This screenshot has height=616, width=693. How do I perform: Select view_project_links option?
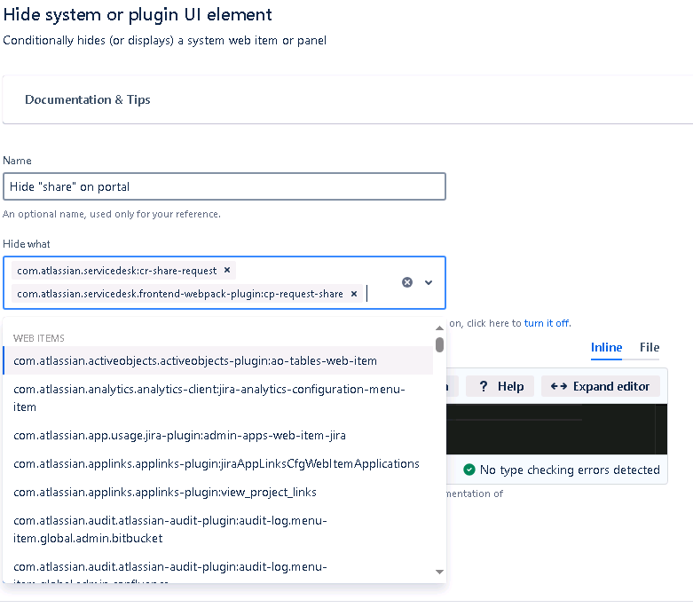point(218,493)
